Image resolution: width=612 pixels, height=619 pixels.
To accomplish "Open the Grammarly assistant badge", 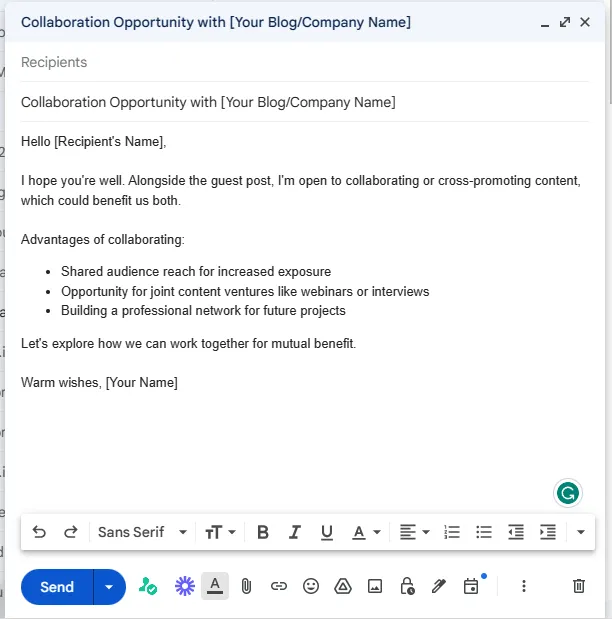I will coord(568,493).
